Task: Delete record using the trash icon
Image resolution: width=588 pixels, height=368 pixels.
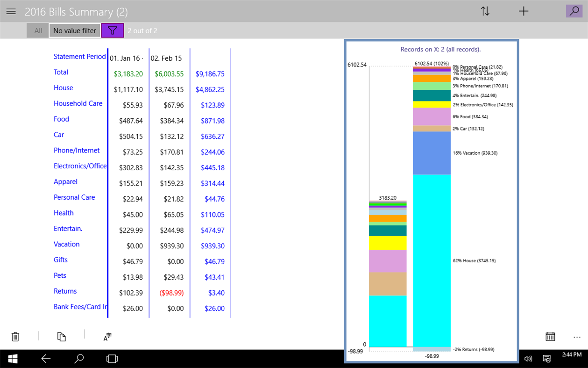Action: tap(15, 336)
